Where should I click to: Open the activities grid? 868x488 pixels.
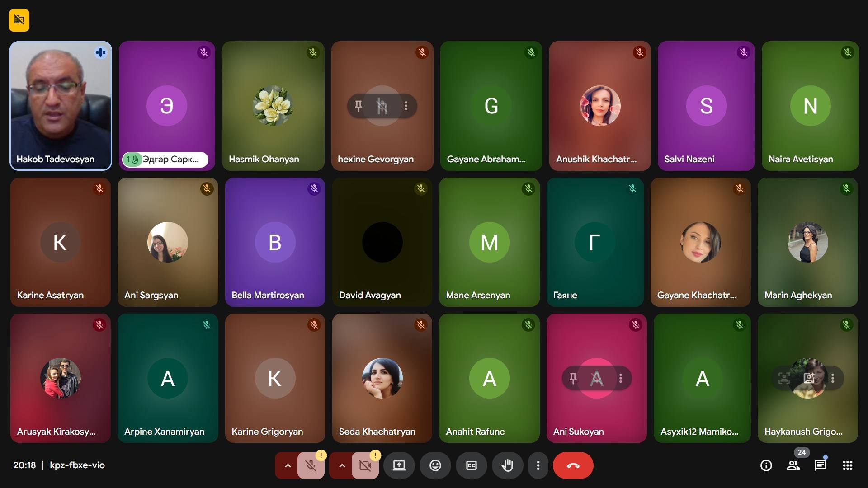[x=848, y=465]
